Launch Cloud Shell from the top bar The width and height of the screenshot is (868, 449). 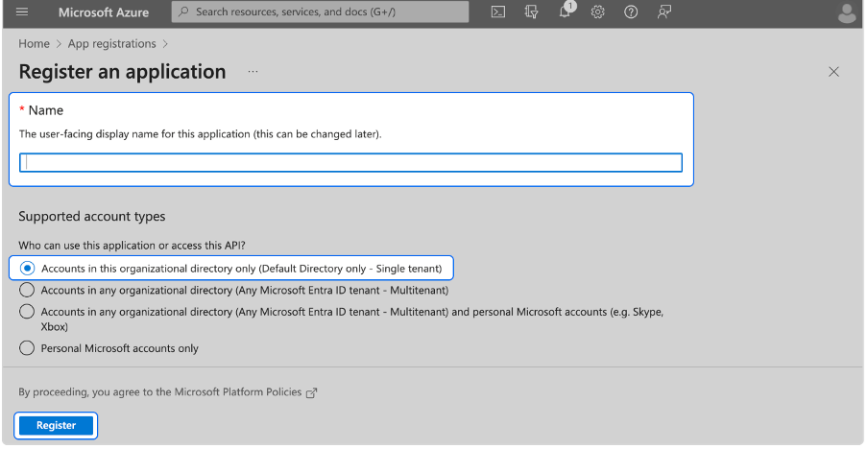click(x=497, y=12)
